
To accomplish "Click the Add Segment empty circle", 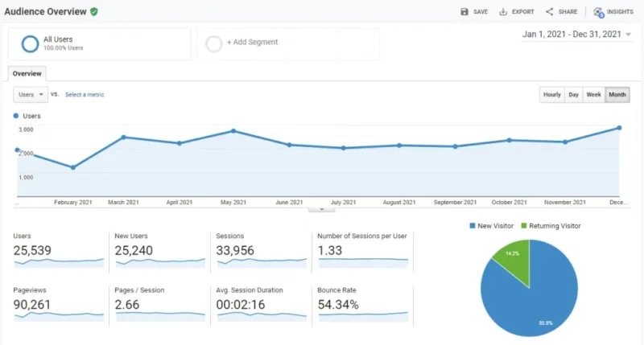I will tap(214, 43).
